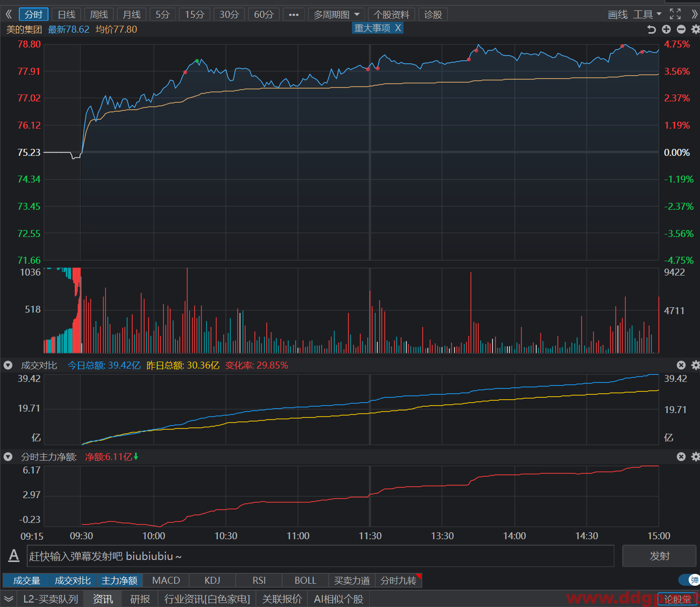Screen dimensions: 700x607
Task: Toggle the 成交量 indicator on
Action: (27, 580)
